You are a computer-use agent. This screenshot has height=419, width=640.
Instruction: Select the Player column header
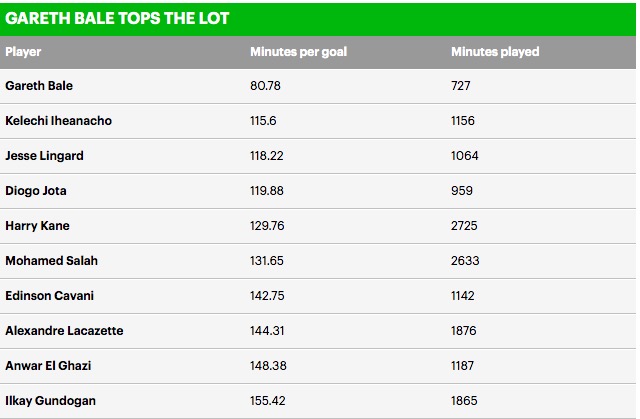coord(23,52)
